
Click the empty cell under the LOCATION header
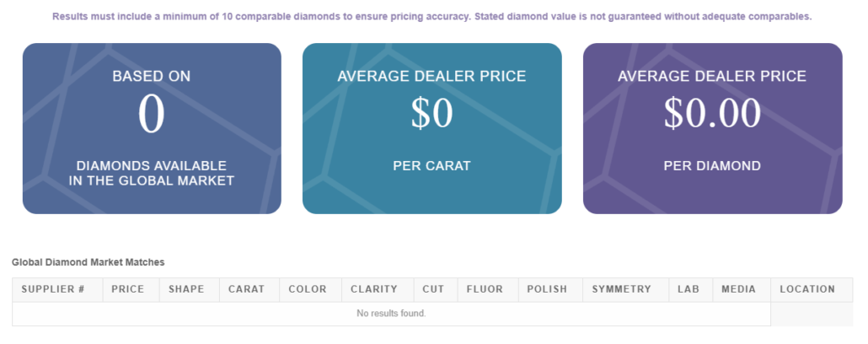[811, 314]
